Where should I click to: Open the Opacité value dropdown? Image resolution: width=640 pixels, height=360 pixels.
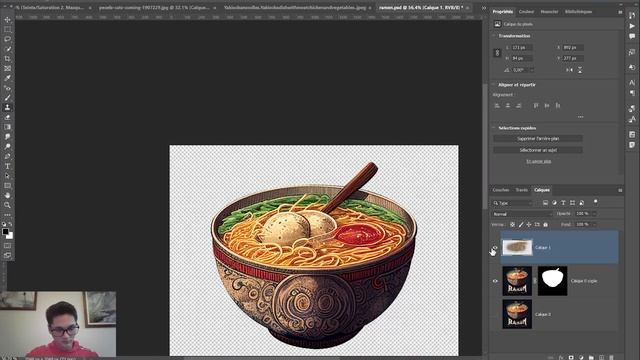pos(594,213)
